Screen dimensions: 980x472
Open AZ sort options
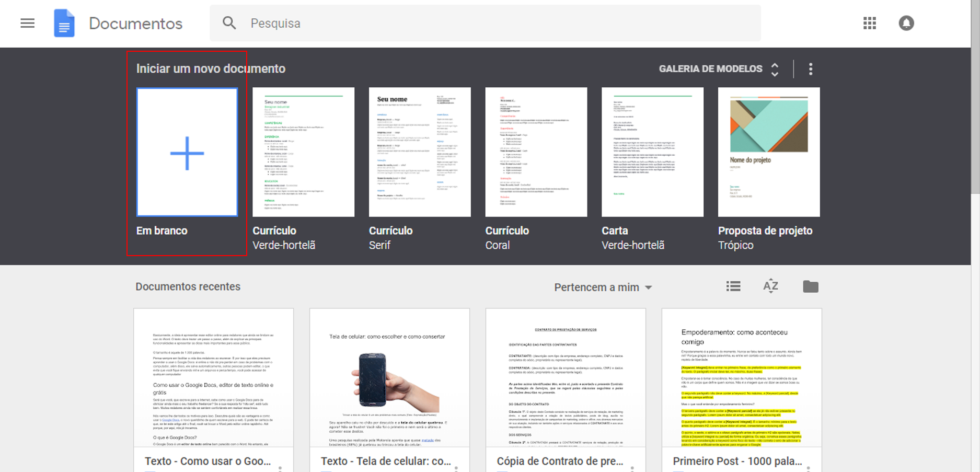(x=770, y=286)
